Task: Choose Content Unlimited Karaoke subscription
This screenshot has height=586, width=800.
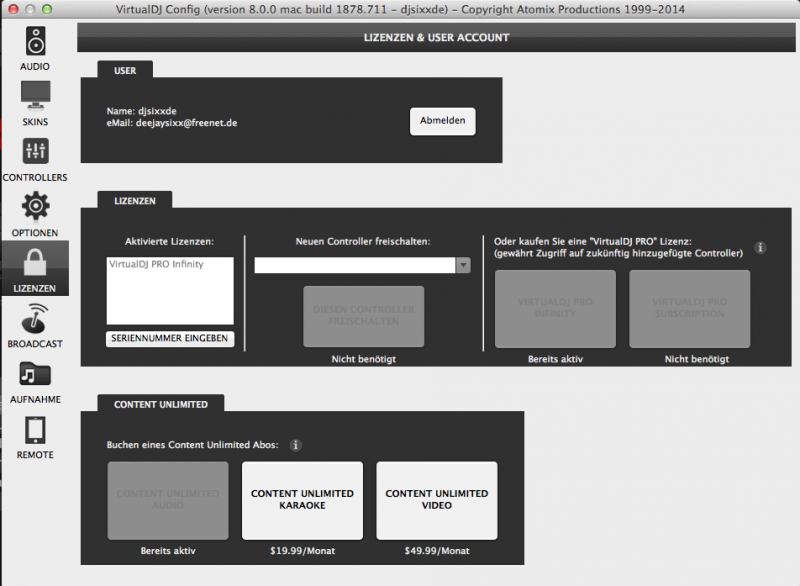Action: click(302, 500)
